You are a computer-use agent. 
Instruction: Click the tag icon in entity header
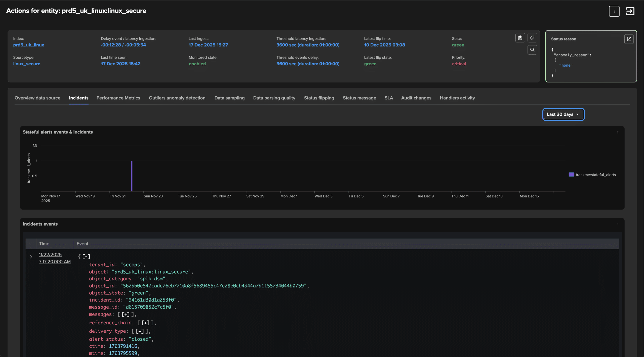[x=532, y=38]
